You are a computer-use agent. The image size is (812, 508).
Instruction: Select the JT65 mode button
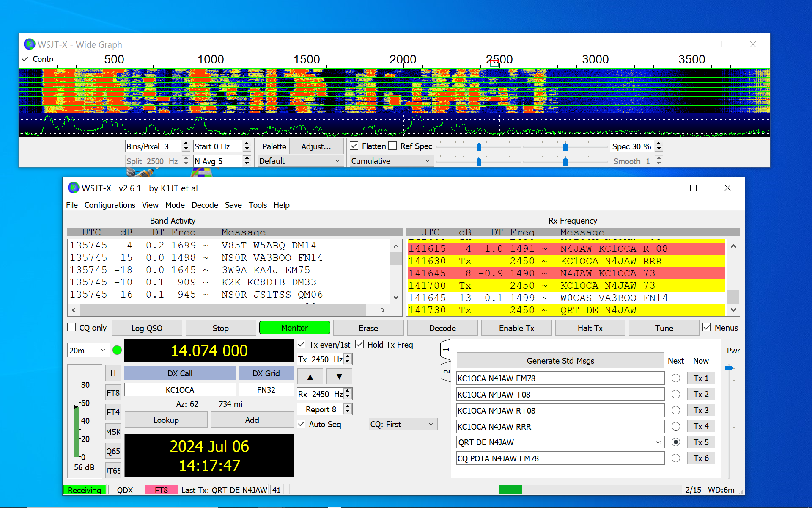(113, 470)
